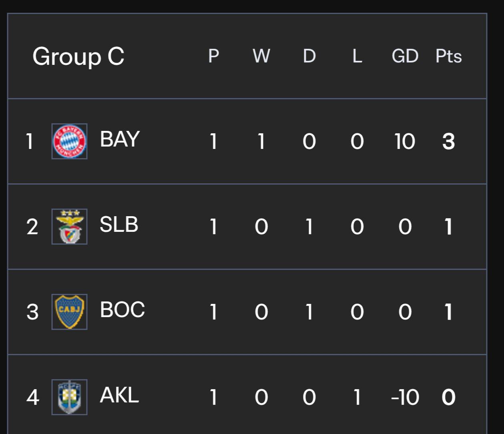Click rank number 4 in table
504x434 pixels.
tap(33, 398)
